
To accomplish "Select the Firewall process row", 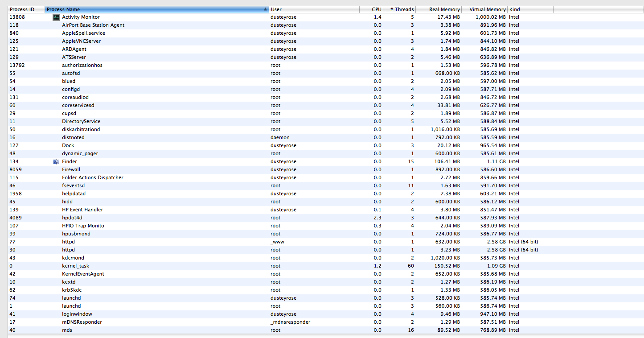I will click(326, 169).
